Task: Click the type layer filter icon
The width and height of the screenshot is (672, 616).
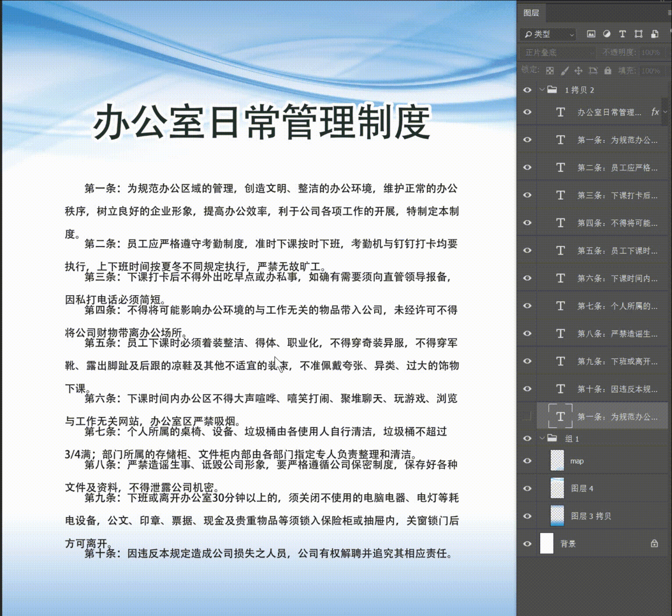Action: click(x=622, y=34)
